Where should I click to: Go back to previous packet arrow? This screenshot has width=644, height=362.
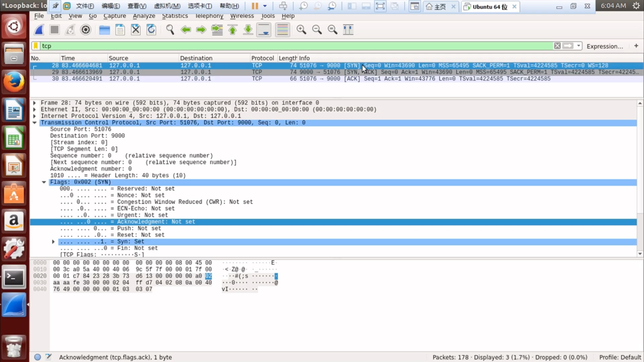(185, 30)
